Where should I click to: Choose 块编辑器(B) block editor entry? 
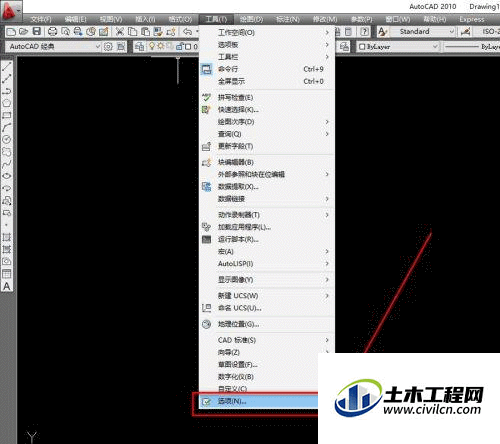[267, 162]
